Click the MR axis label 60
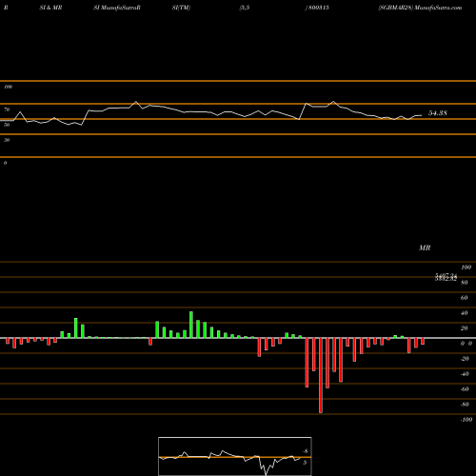Viewport: 476px width, 476px height. click(x=465, y=298)
